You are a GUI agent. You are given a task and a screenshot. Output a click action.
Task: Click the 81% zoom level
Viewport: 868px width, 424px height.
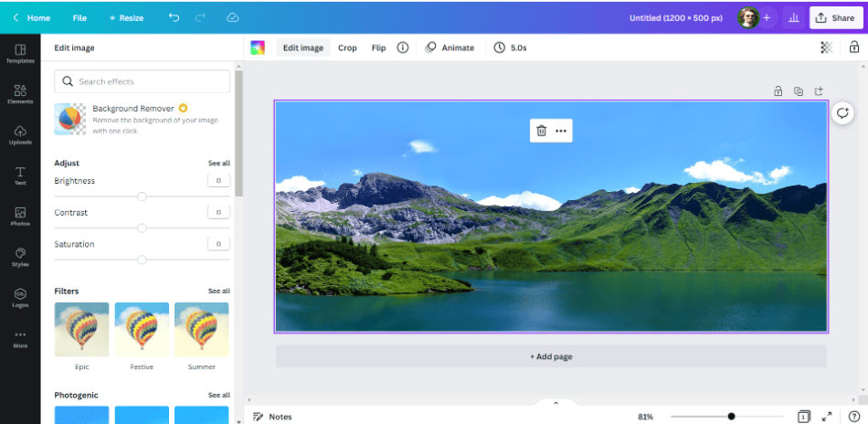[x=645, y=417]
